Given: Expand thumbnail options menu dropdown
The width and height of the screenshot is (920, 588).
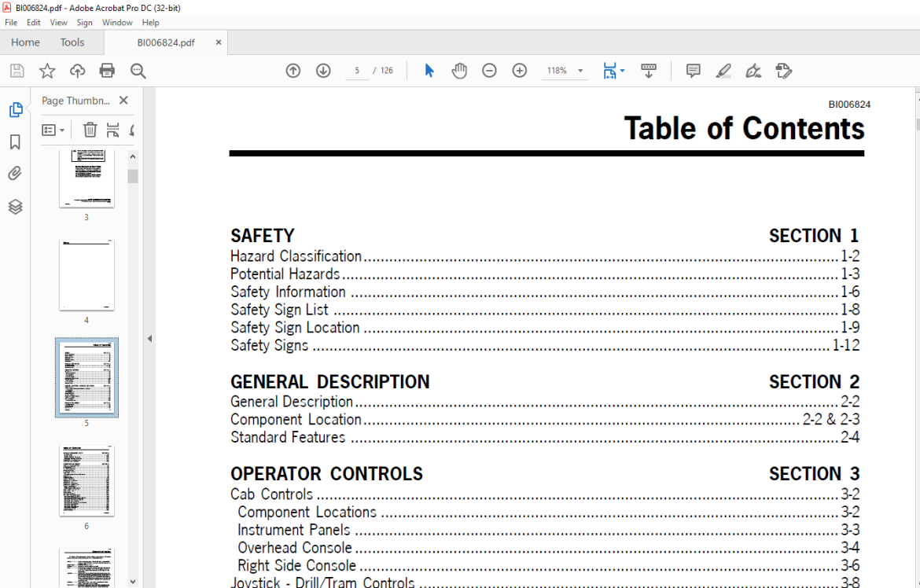Looking at the screenshot, I should click(x=53, y=130).
